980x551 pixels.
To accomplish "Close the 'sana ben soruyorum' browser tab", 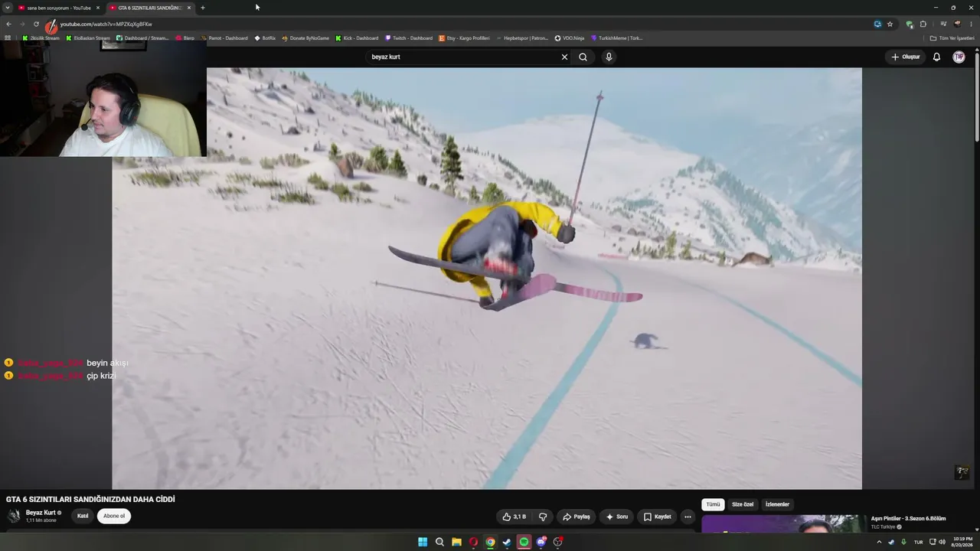I will pos(97,8).
